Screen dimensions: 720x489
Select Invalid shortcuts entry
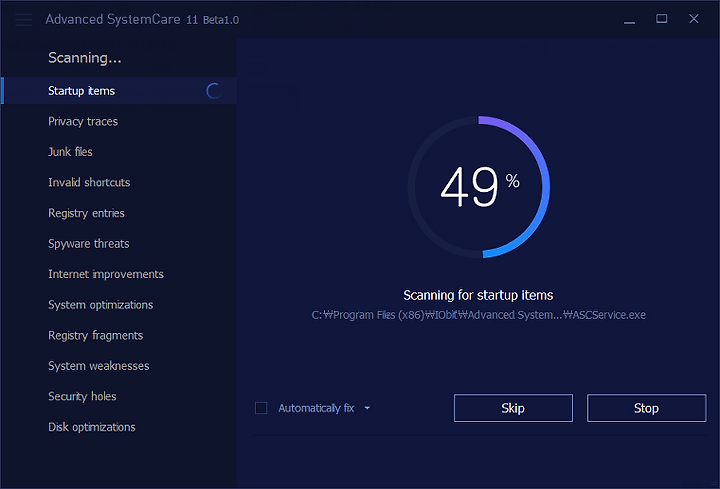[89, 182]
